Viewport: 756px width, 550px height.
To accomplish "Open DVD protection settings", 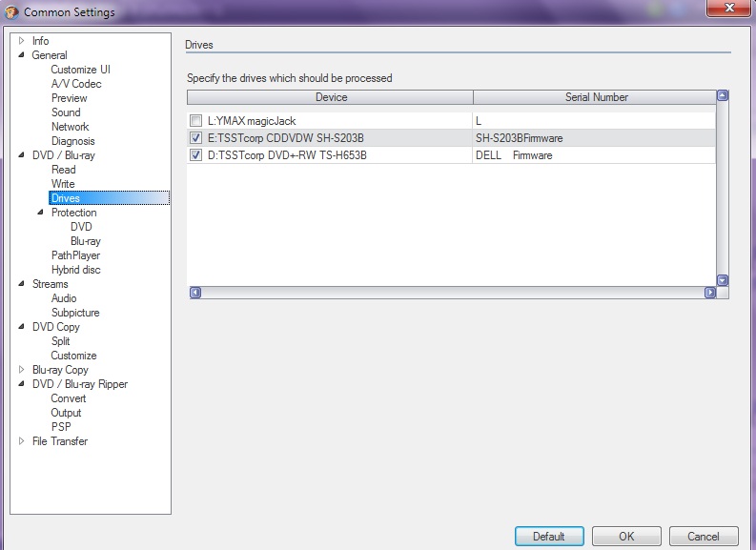I will [81, 227].
